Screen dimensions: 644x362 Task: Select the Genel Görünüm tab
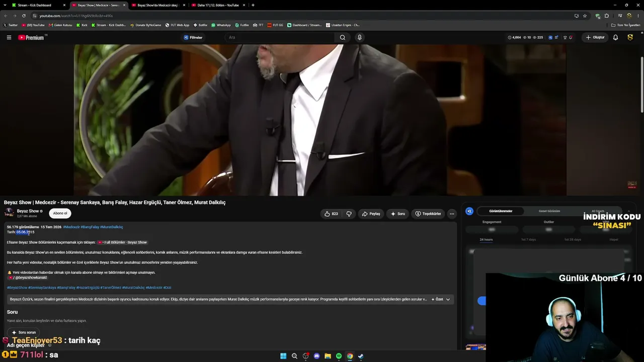coord(549,211)
